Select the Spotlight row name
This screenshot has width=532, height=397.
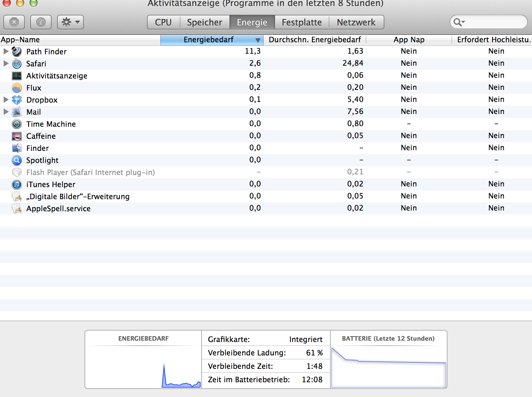[x=42, y=160]
